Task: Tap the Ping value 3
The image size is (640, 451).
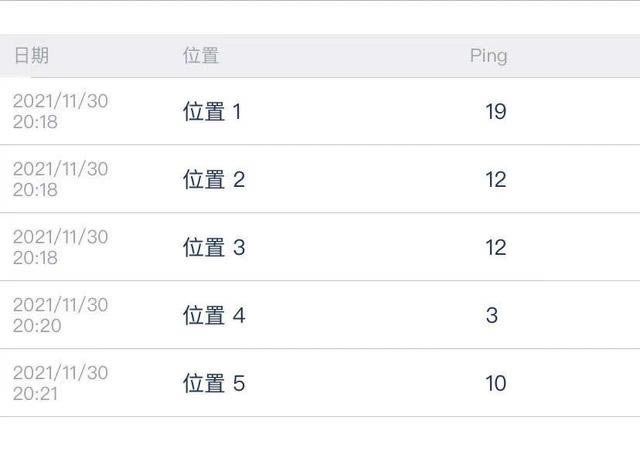Action: (492, 316)
